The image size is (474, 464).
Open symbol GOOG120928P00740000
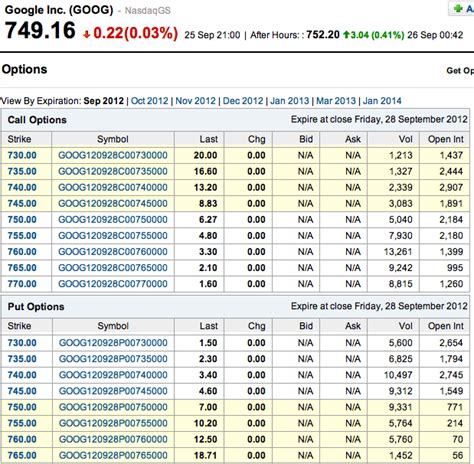113,375
